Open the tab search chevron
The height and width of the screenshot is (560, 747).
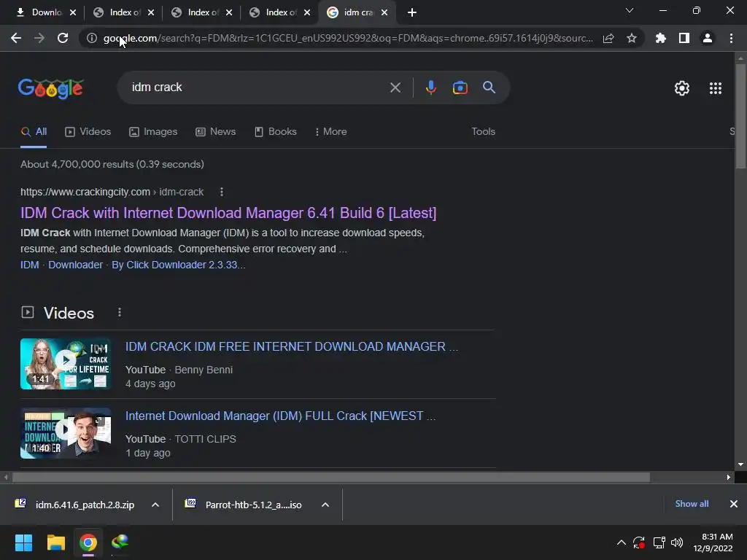630,10
